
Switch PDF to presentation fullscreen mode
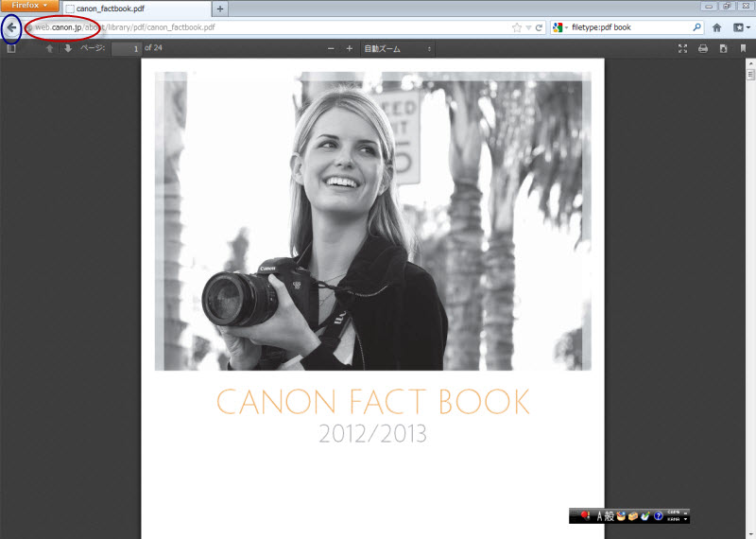[x=682, y=48]
